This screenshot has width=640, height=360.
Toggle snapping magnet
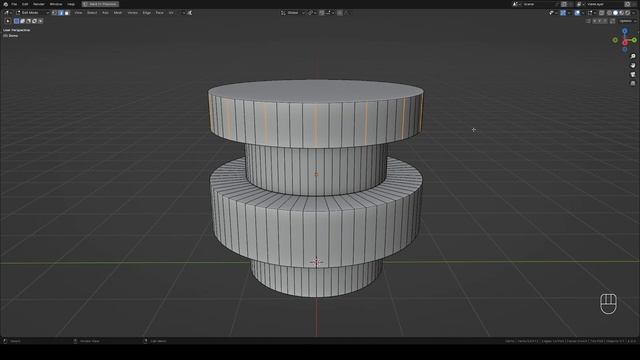click(x=322, y=13)
